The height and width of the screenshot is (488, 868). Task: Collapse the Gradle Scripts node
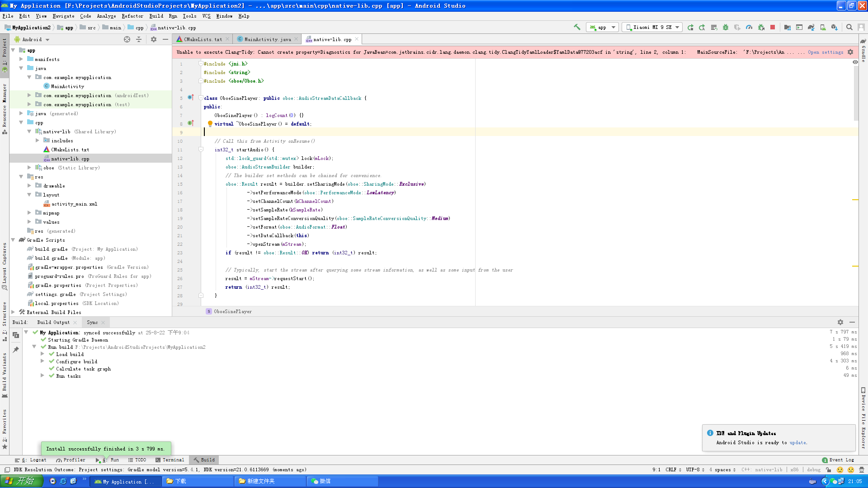[13, 240]
